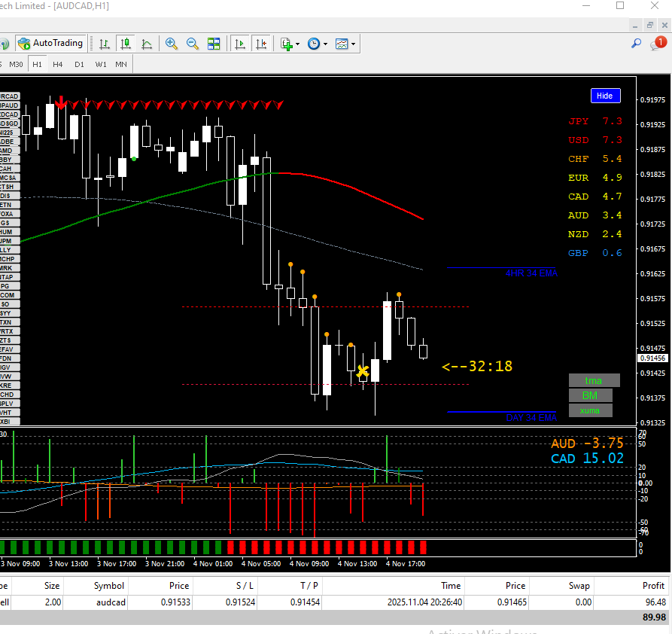Toggle chart auto-scroll to latest bar

click(240, 44)
